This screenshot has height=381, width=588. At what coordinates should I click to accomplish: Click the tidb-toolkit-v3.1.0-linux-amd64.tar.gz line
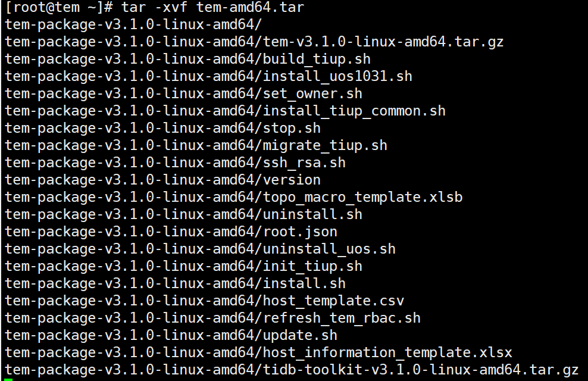[292, 369]
